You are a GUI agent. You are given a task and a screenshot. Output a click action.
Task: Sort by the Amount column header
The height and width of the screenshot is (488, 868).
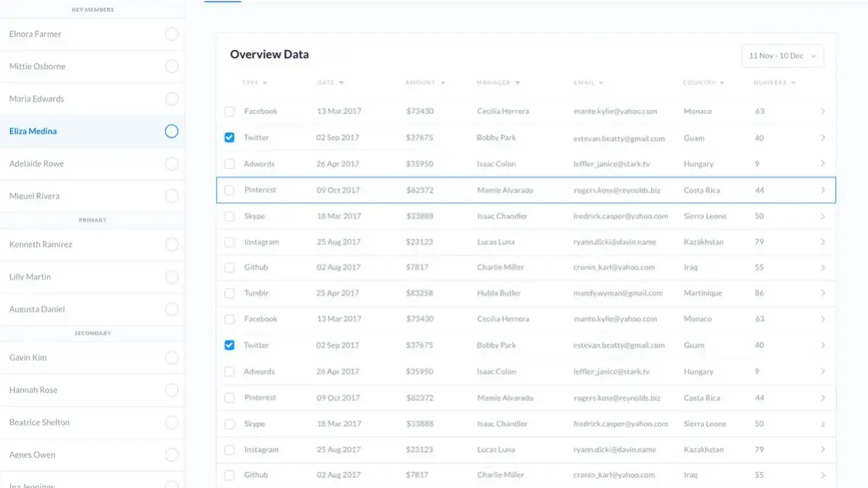tap(425, 83)
